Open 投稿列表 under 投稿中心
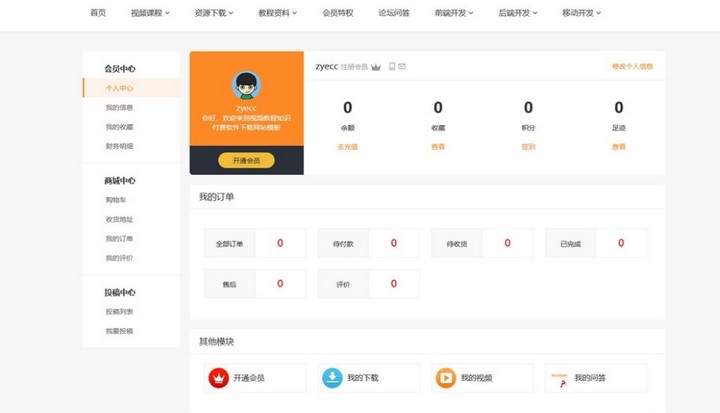The width and height of the screenshot is (720, 413). (x=119, y=311)
